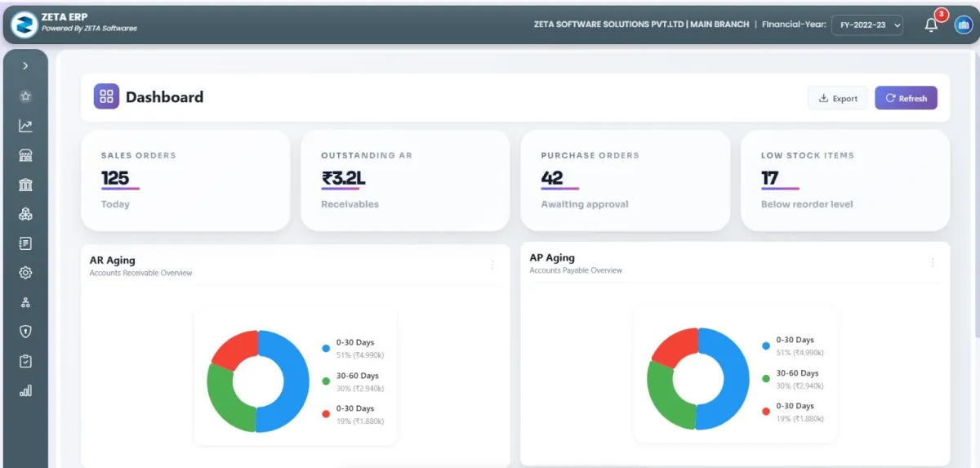Click 'Accounts Payable Overview' subtitle
Image resolution: width=980 pixels, height=468 pixels.
[576, 270]
